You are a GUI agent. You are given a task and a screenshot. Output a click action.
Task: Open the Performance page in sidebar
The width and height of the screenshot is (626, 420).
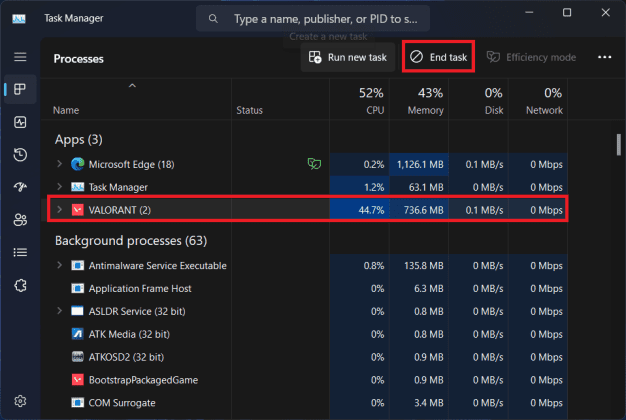pyautogui.click(x=20, y=122)
